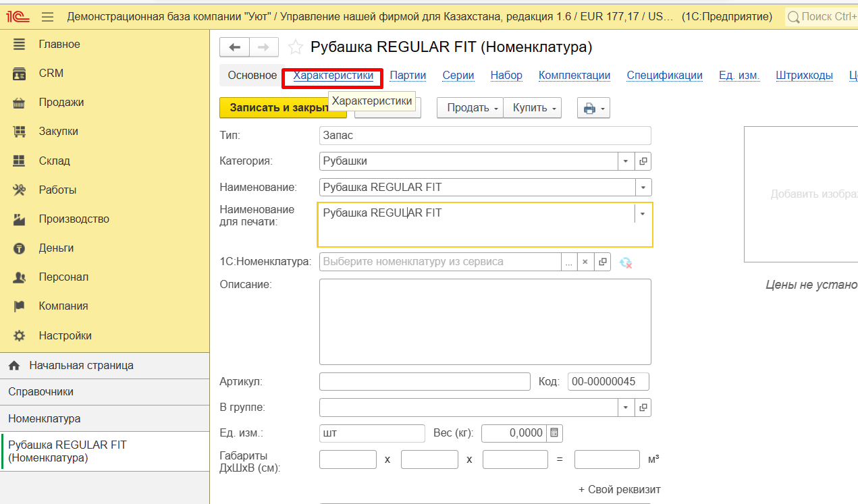The image size is (858, 504).
Task: Click the + Свой реквизит link
Action: 619,489
